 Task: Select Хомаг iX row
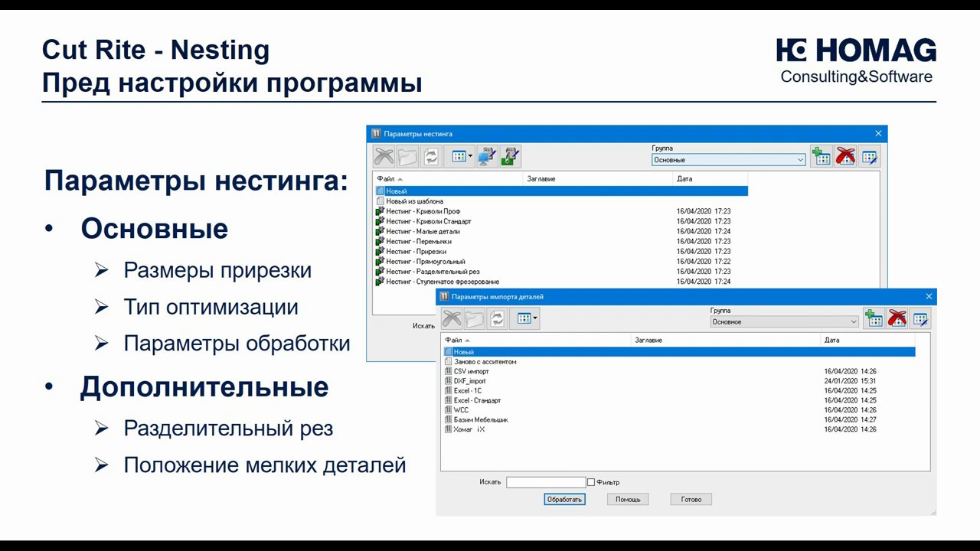679,429
